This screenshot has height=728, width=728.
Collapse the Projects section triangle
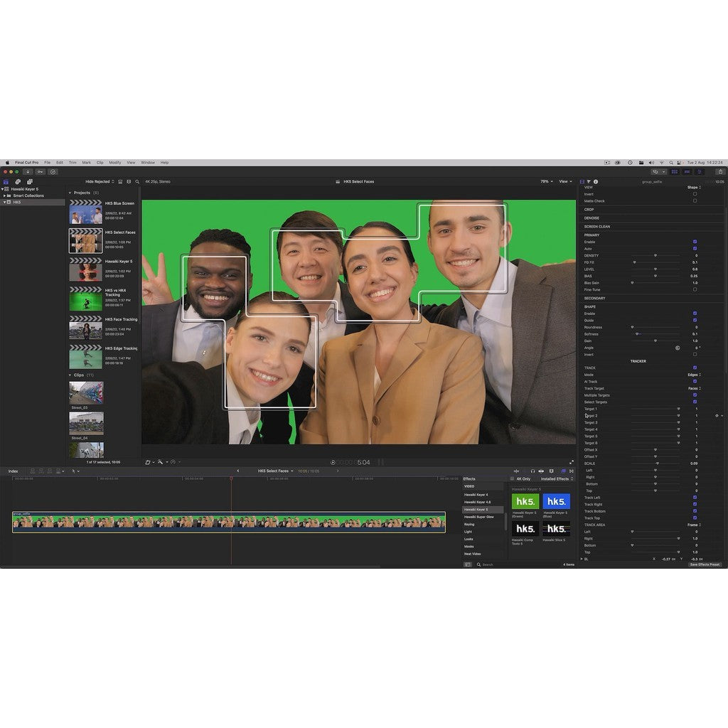click(70, 193)
